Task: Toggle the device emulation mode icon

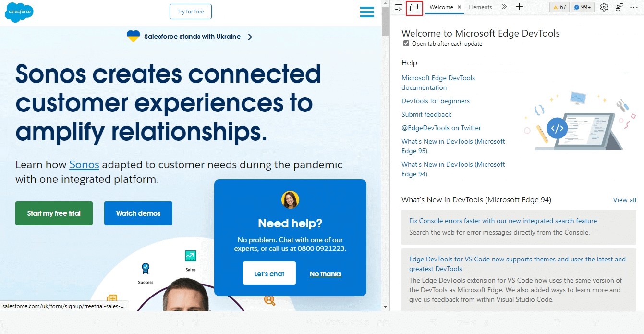Action: (414, 7)
